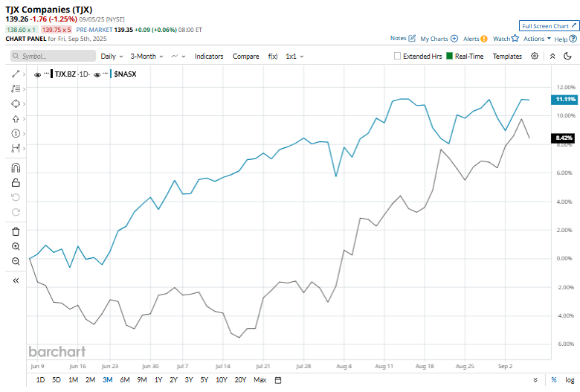Open the Templates menu
The width and height of the screenshot is (580, 392).
507,57
